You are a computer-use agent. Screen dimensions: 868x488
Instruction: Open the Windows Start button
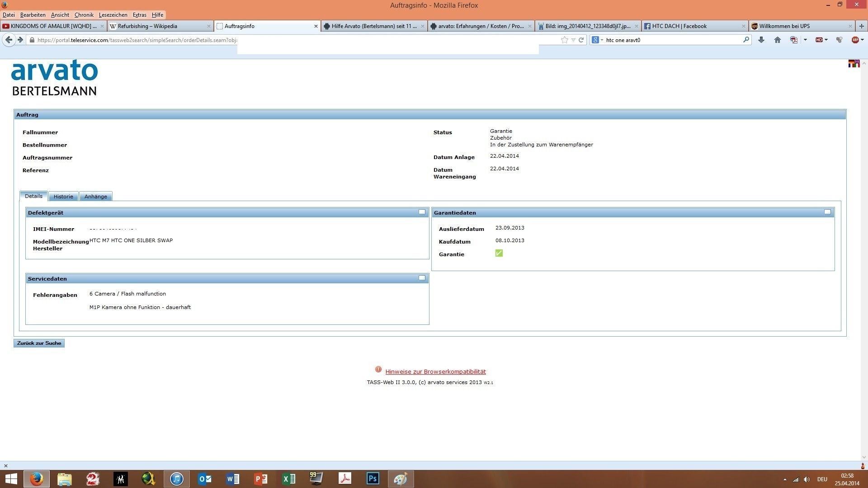[11, 479]
